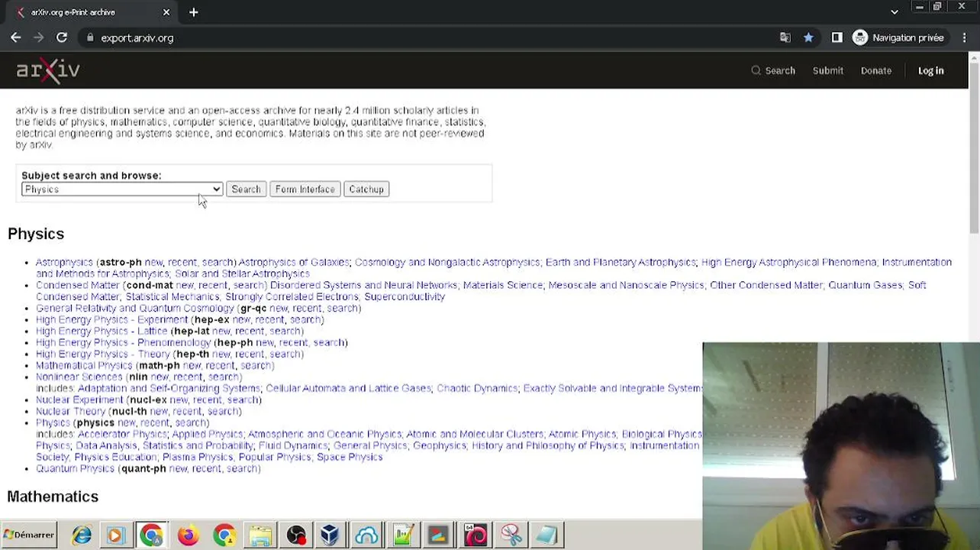Open the Astrophysics of Galaxies link

coord(294,262)
